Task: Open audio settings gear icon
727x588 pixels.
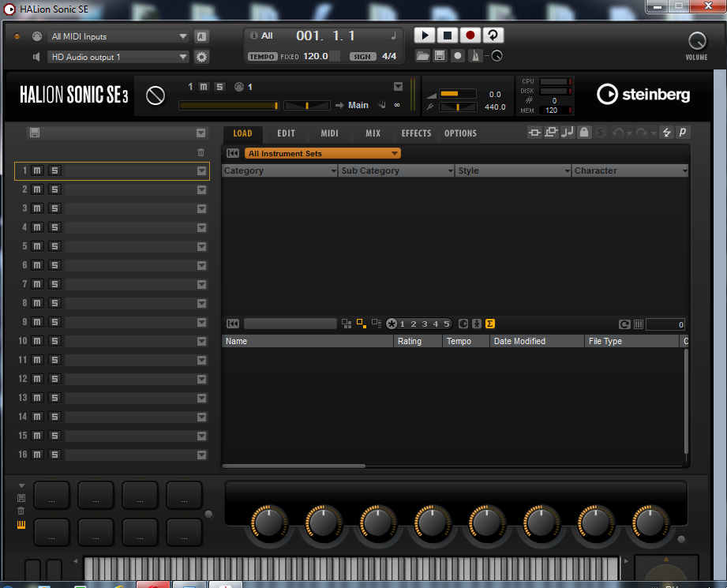Action: [x=201, y=57]
